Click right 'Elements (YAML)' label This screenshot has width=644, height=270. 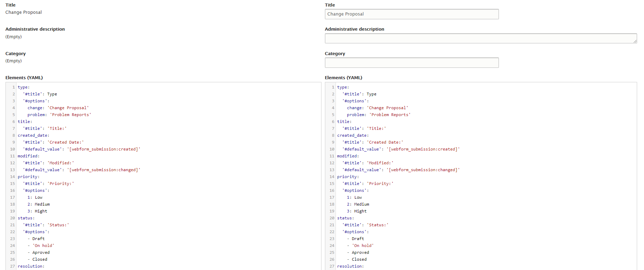tap(343, 77)
